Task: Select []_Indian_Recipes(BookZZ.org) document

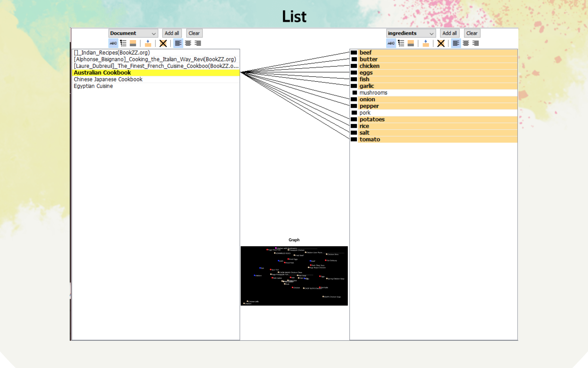Action: (156, 53)
